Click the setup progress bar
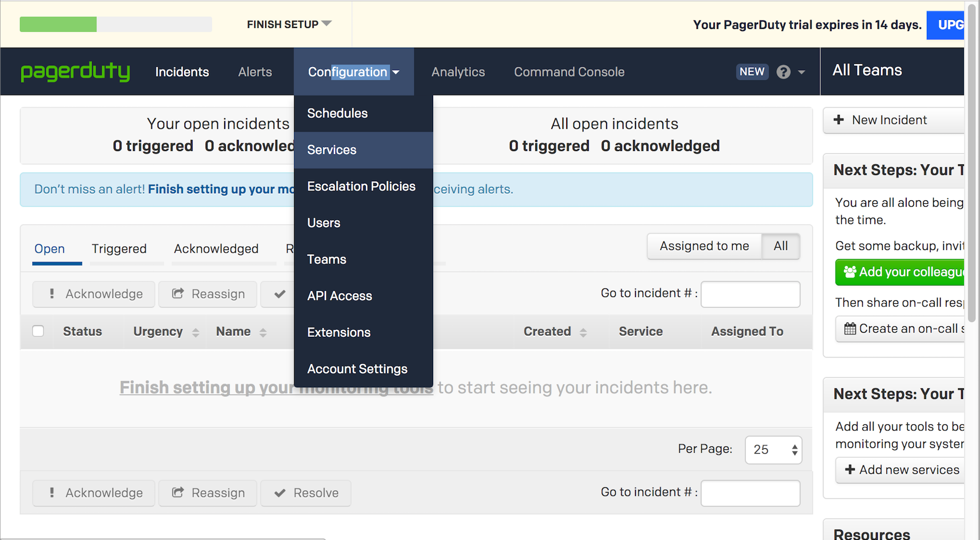The image size is (980, 540). pyautogui.click(x=116, y=24)
